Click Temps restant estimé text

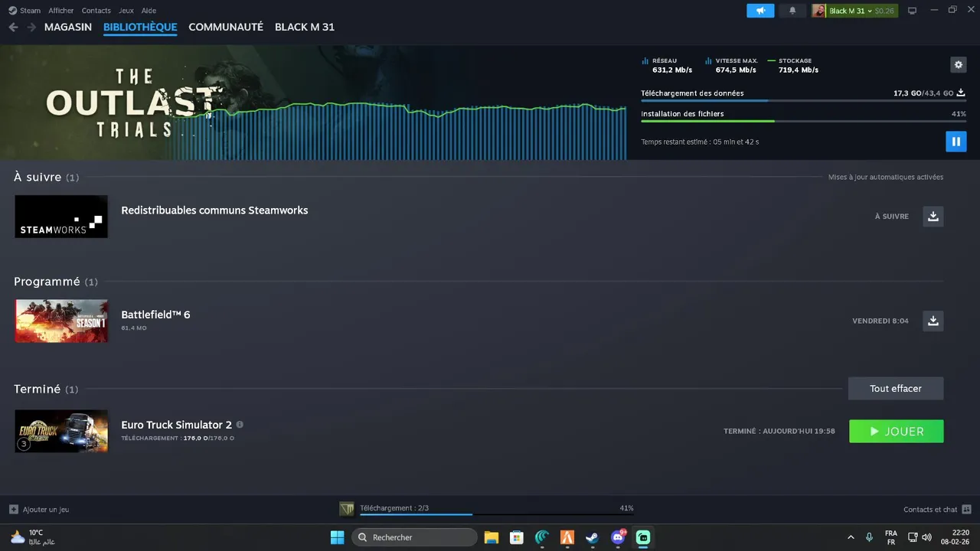[x=700, y=142]
